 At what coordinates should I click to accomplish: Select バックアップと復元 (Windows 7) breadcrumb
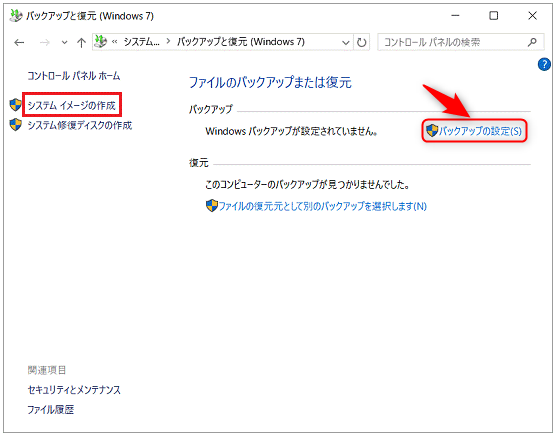pyautogui.click(x=241, y=42)
